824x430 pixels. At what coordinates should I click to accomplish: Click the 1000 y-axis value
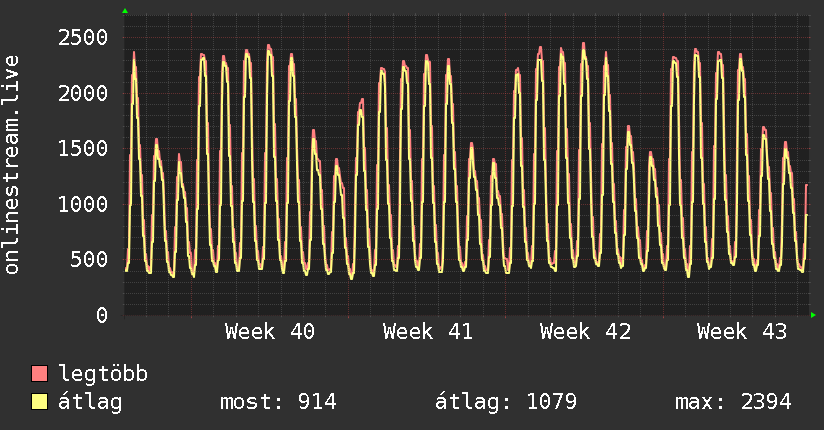click(x=83, y=204)
